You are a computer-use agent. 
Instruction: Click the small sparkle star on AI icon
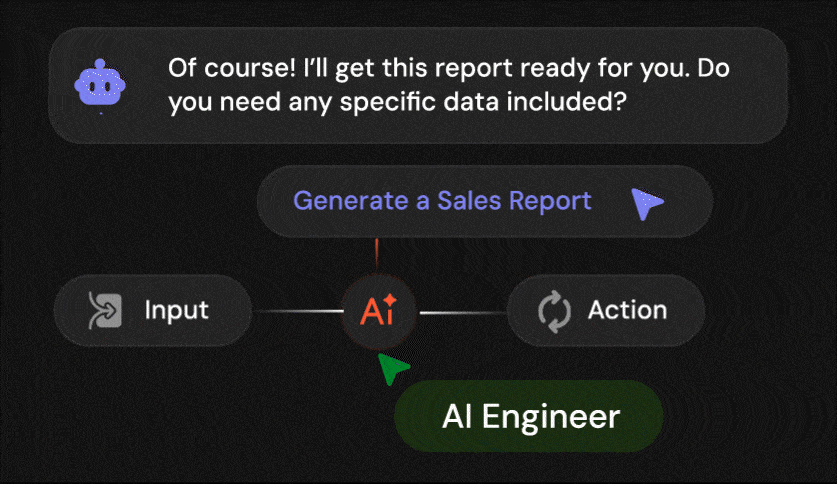390,300
